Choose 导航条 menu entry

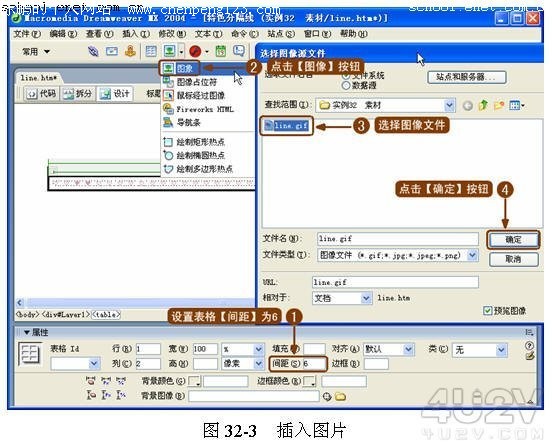click(182, 123)
